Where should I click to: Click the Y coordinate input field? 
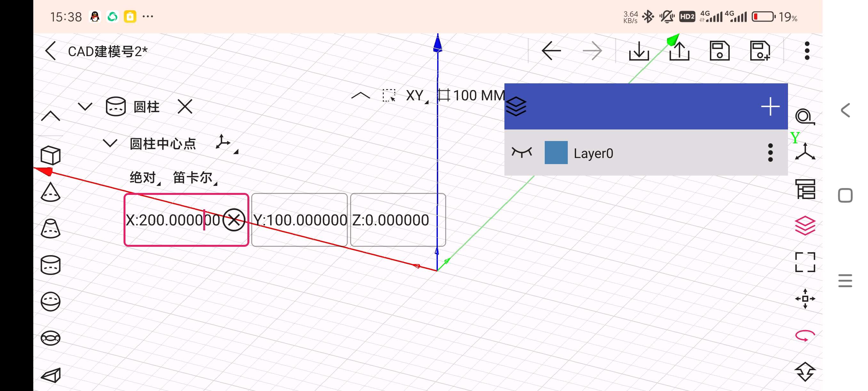[299, 220]
